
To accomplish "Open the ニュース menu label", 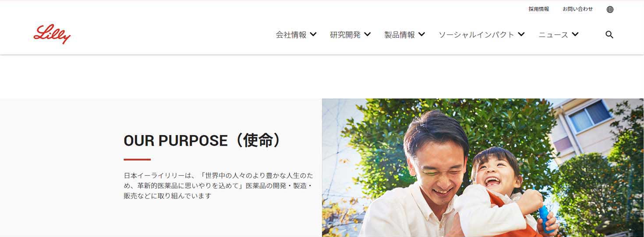I will click(x=553, y=35).
